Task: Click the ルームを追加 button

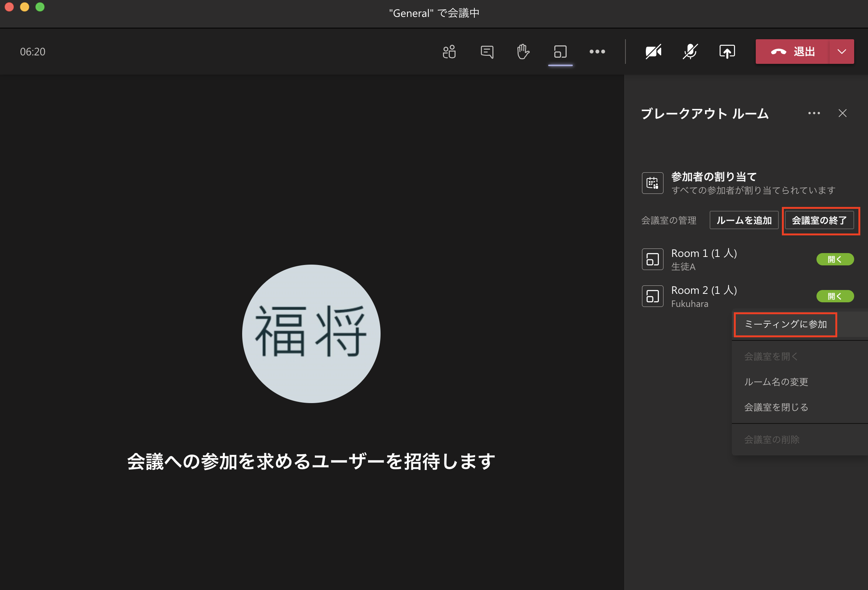Action: 744,220
